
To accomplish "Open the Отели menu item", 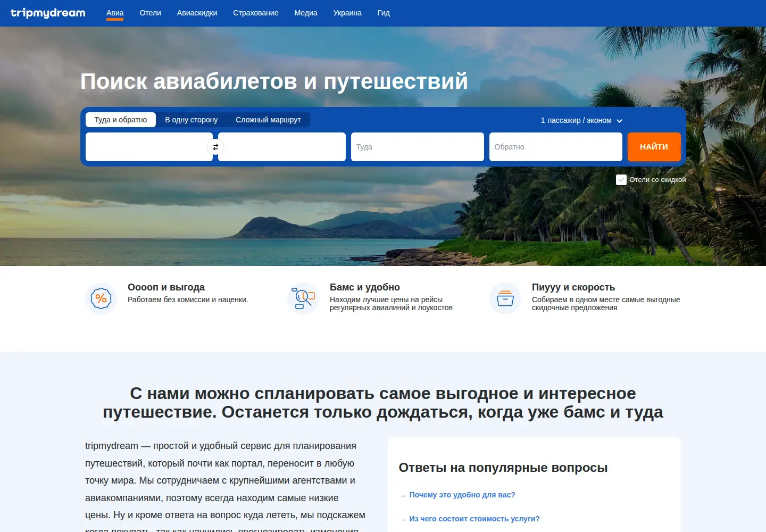I will coord(150,13).
